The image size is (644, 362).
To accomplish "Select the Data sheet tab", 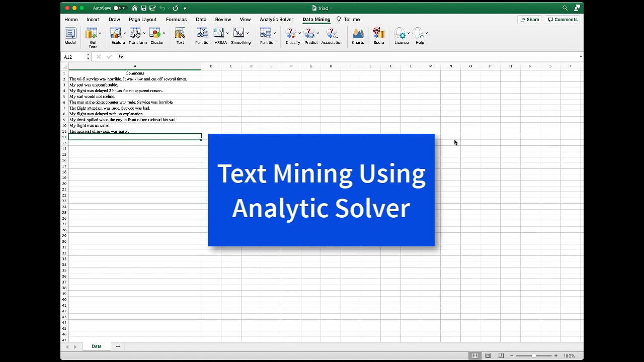I will pyautogui.click(x=96, y=346).
